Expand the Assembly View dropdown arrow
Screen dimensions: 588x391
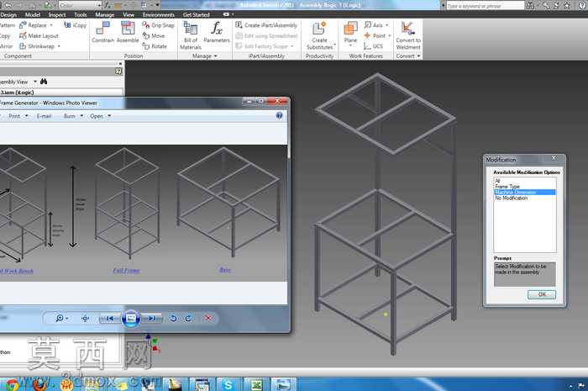click(35, 82)
